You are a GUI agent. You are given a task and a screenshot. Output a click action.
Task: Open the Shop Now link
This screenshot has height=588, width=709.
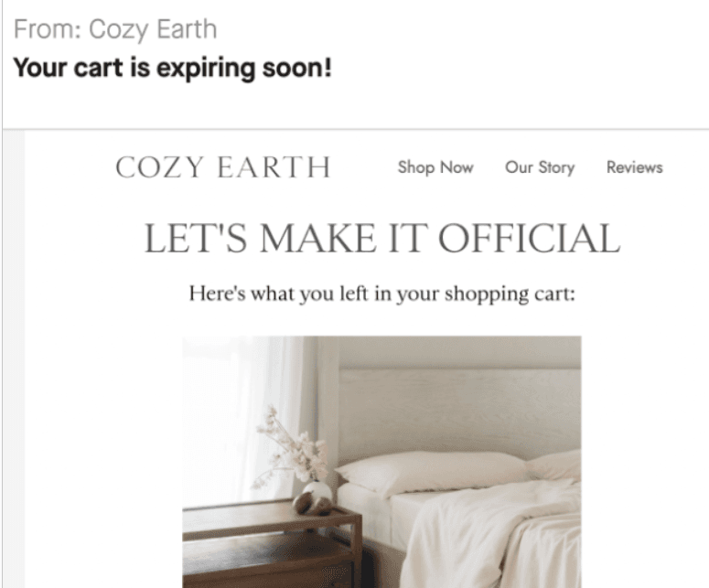pyautogui.click(x=435, y=167)
